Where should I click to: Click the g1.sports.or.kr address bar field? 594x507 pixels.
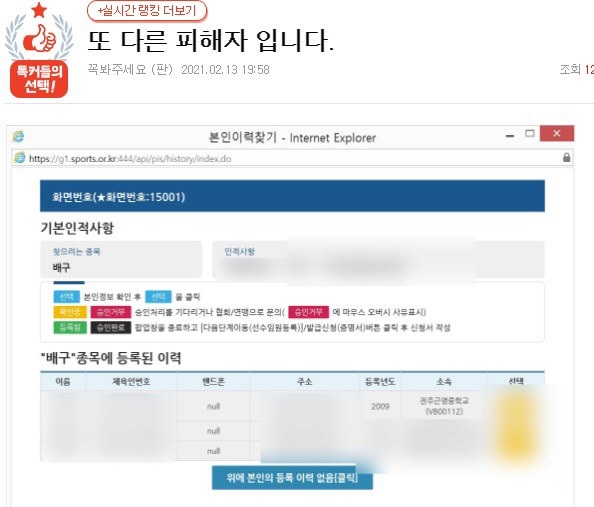pyautogui.click(x=292, y=158)
